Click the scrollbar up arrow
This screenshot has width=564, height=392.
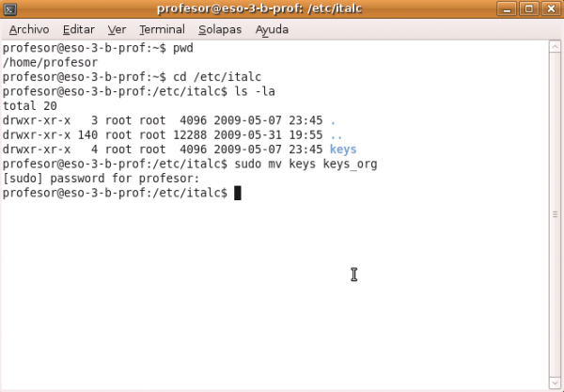[x=554, y=45]
